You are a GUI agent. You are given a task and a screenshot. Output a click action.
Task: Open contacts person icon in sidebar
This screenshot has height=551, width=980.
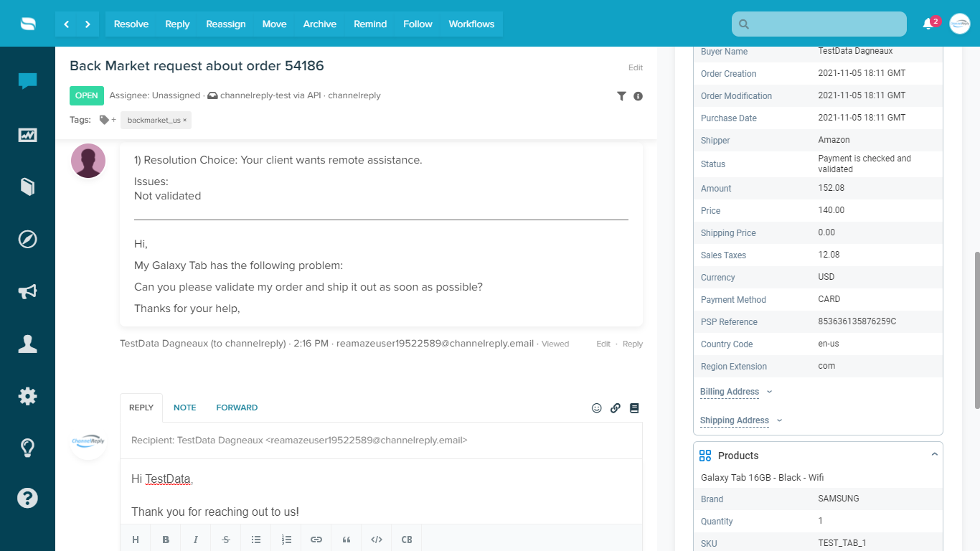pos(27,344)
